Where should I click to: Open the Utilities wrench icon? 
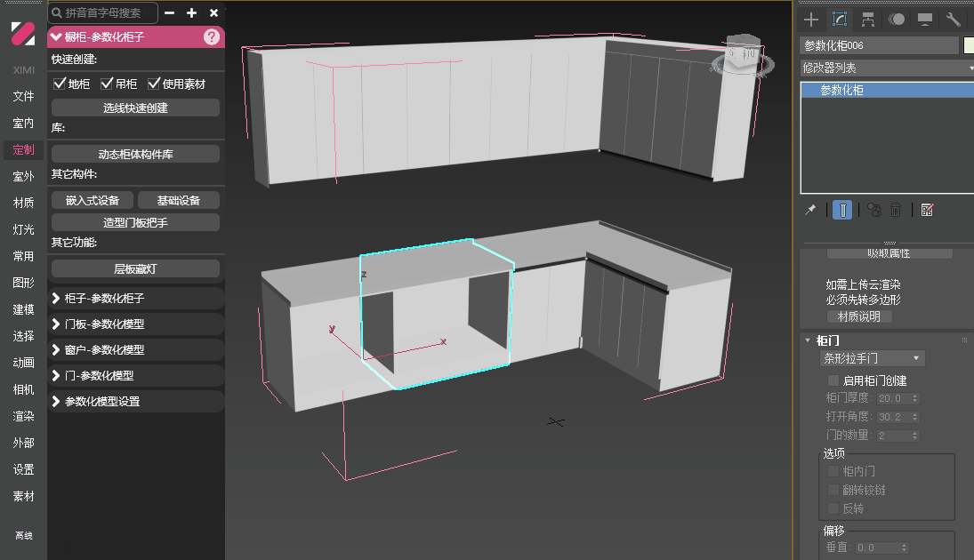tap(953, 20)
